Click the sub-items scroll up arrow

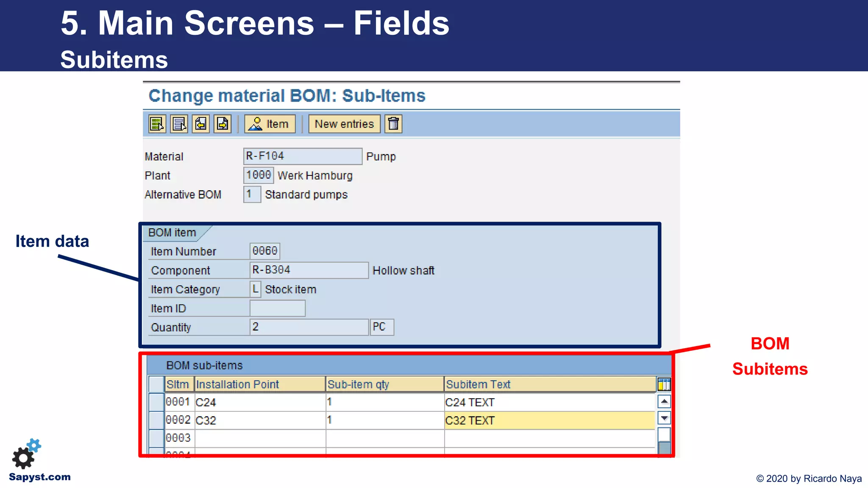[664, 401]
